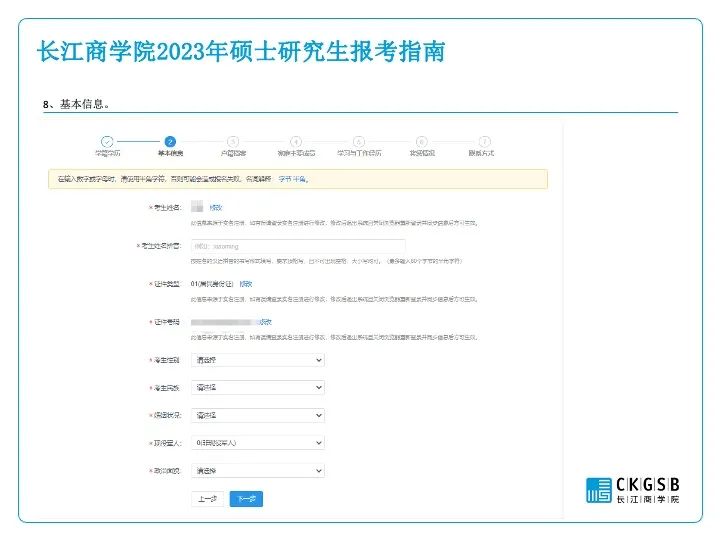Viewport: 720px width, 540px height.
Task: Open the 字节 半角 explanation link in notice
Action: [292, 179]
